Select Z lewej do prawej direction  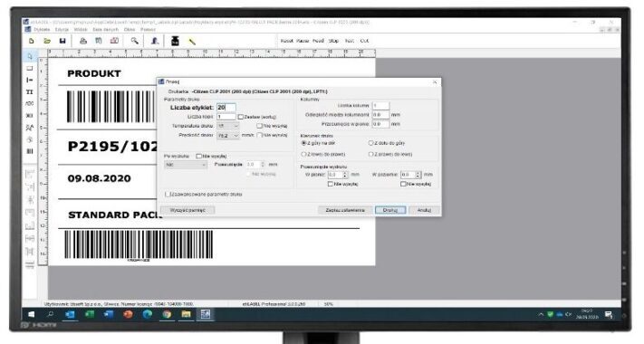click(304, 154)
